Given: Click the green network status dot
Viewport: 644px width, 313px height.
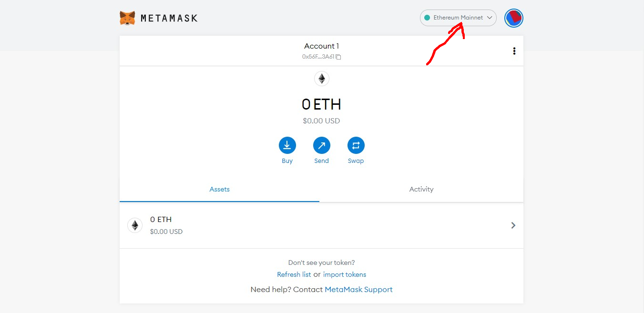Looking at the screenshot, I should pos(427,18).
